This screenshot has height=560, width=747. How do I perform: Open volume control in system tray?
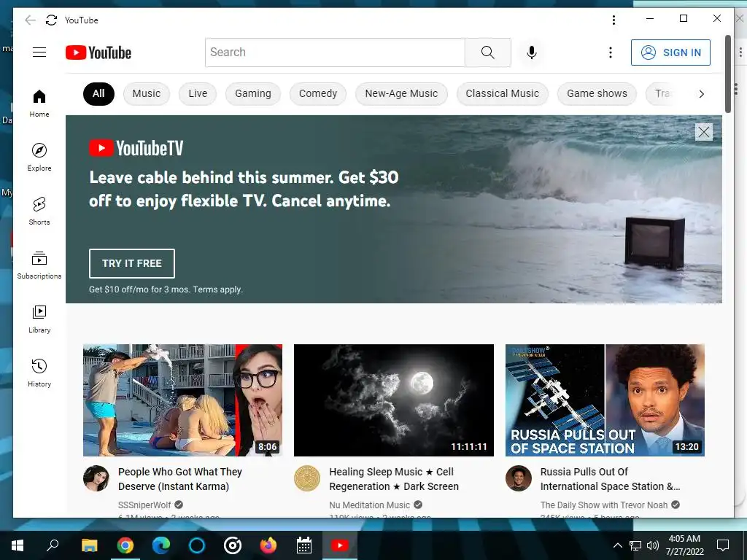(653, 545)
